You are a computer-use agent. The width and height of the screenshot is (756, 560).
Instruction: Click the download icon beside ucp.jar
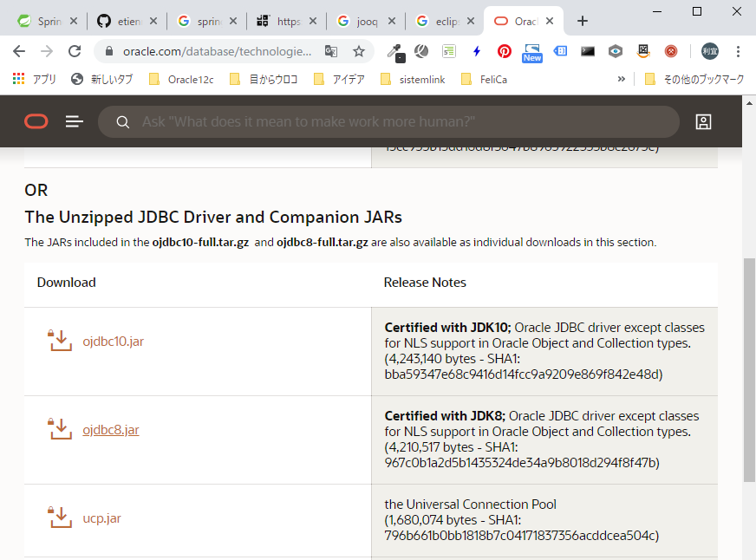tap(60, 518)
